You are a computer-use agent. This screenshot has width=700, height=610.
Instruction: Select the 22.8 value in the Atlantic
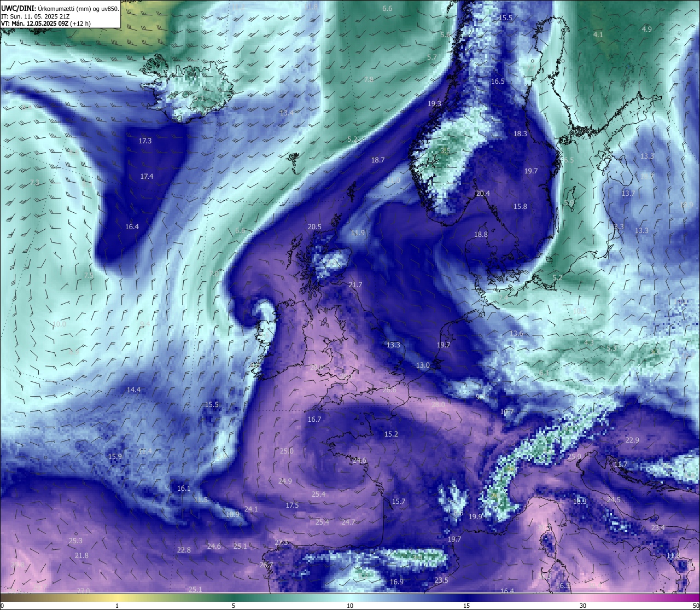pos(184,550)
